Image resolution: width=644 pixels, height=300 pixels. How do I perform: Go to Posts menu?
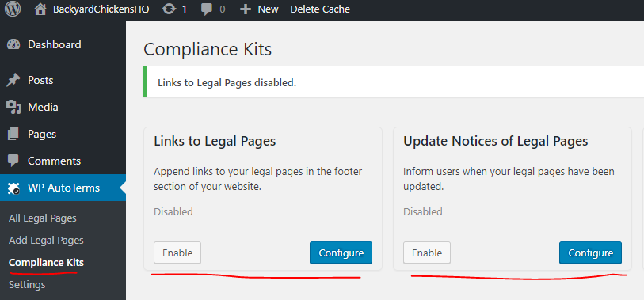(40, 80)
